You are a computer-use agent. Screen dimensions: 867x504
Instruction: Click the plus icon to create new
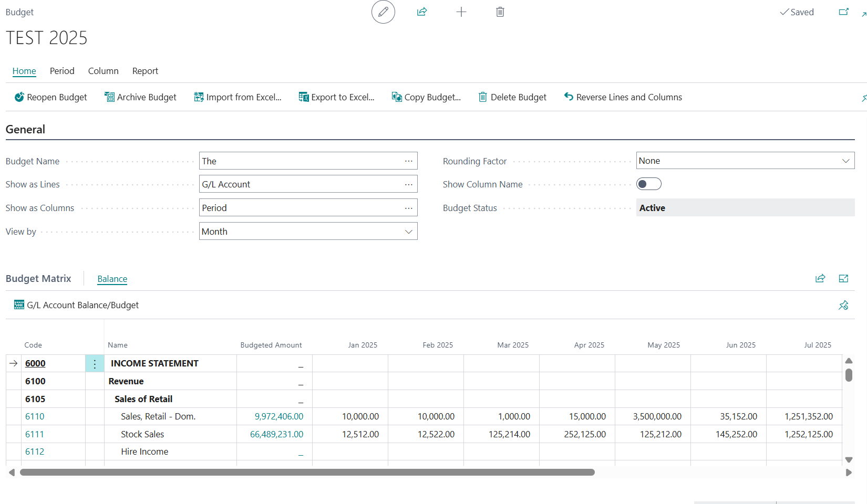pos(461,12)
